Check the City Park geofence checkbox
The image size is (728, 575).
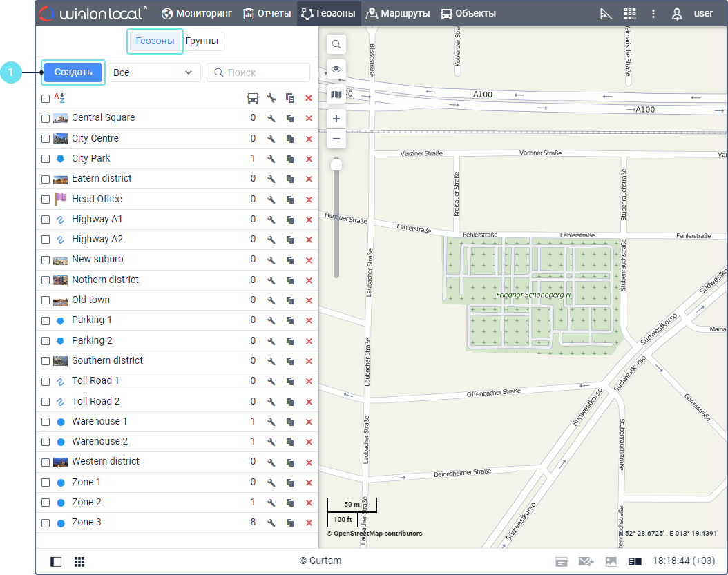46,159
